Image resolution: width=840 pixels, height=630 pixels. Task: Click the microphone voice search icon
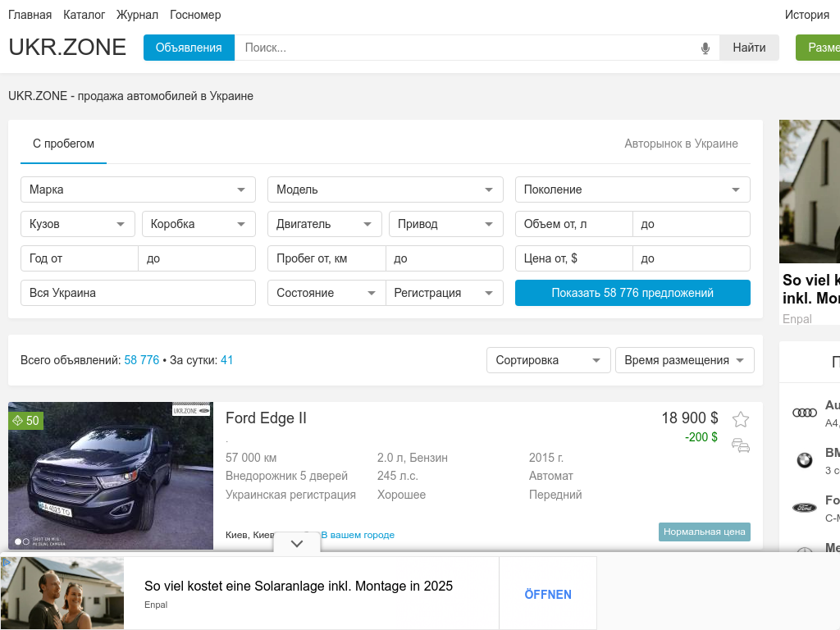tap(705, 48)
